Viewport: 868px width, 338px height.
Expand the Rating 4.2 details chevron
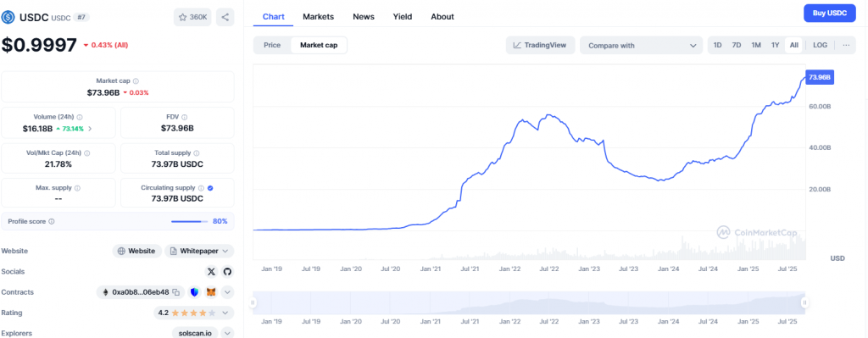pyautogui.click(x=225, y=313)
